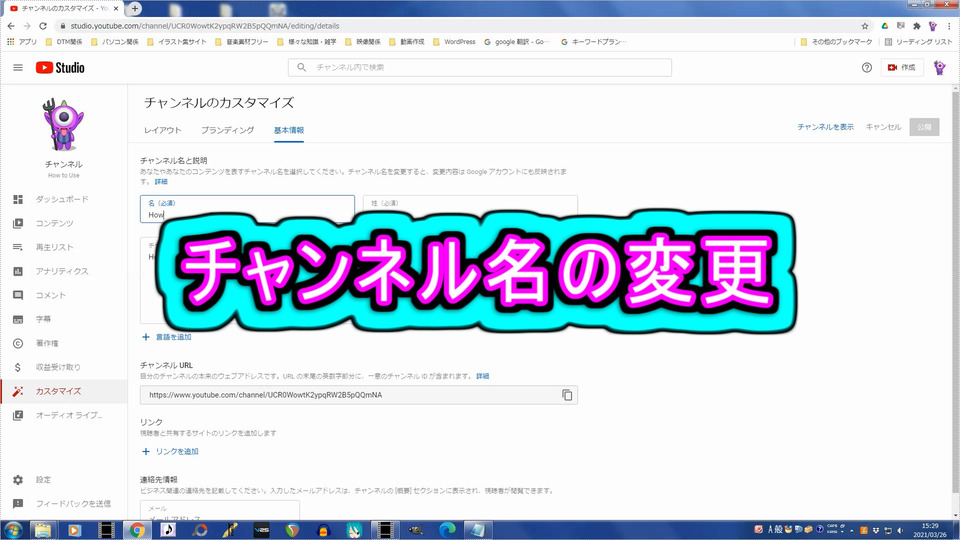Close the チャンネルのカスタマイズ browser tab

pos(116,9)
